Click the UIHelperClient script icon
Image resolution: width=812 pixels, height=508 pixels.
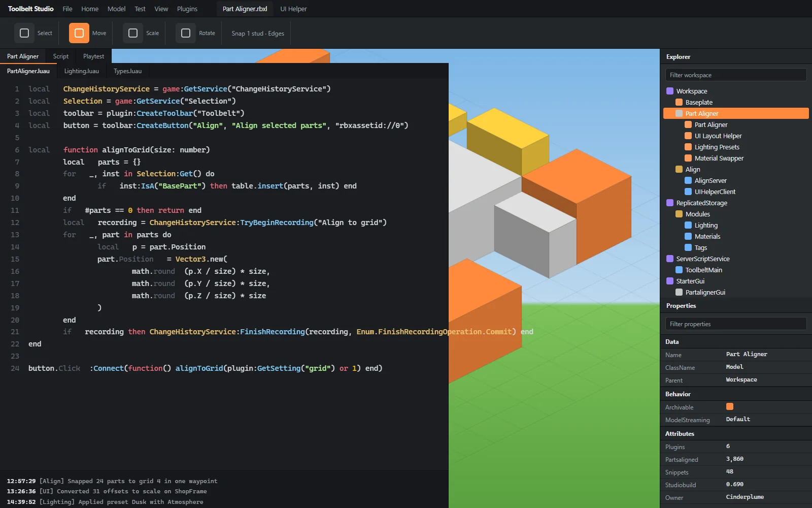pyautogui.click(x=688, y=192)
